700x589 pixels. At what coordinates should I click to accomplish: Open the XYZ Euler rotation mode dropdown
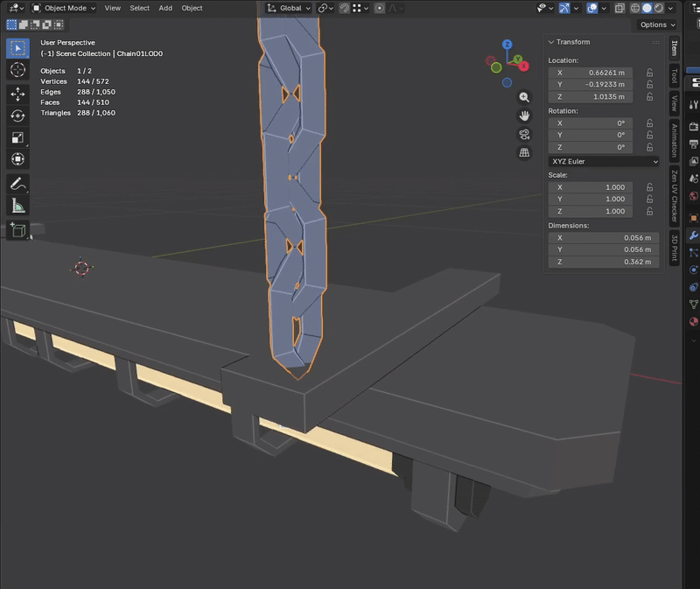tap(604, 161)
